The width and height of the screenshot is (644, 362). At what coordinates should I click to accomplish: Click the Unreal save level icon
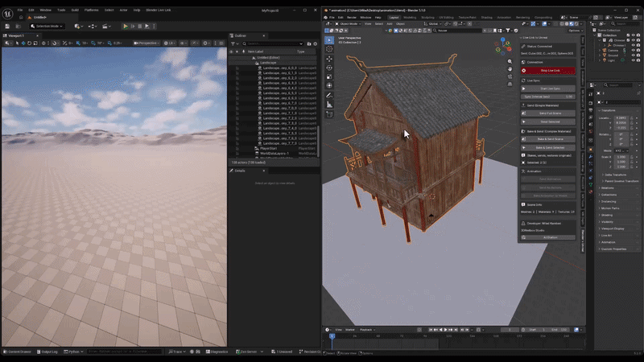pyautogui.click(x=7, y=27)
